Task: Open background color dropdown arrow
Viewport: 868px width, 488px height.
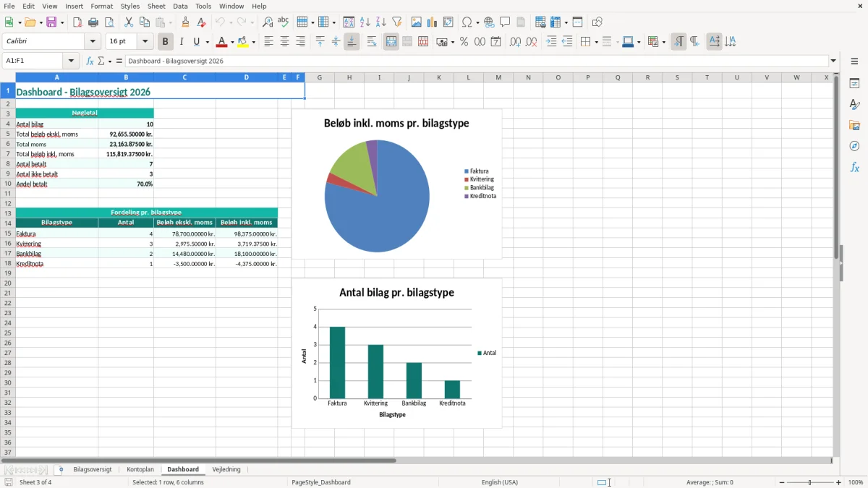Action: (254, 42)
